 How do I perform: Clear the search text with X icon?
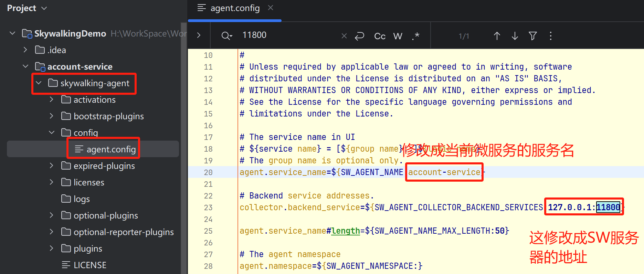click(344, 35)
